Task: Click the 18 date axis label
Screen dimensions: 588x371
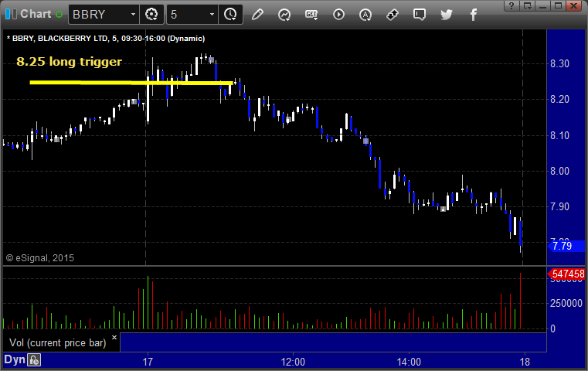Action: click(525, 362)
